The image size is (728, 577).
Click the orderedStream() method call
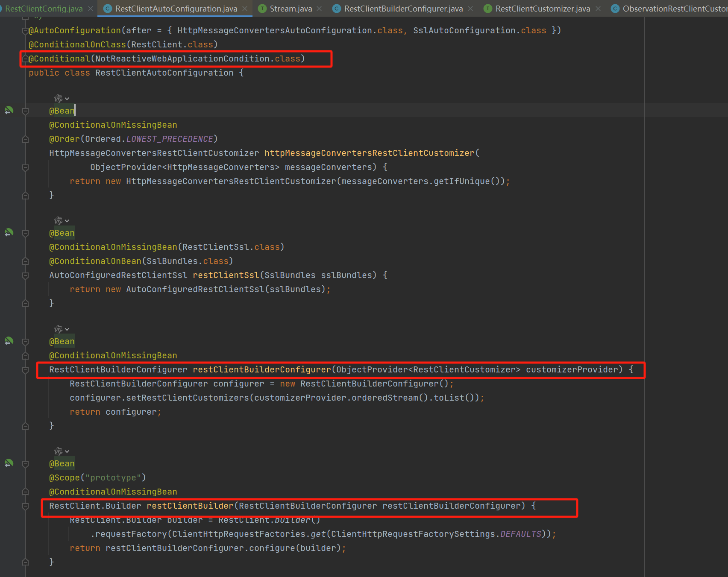(390, 398)
